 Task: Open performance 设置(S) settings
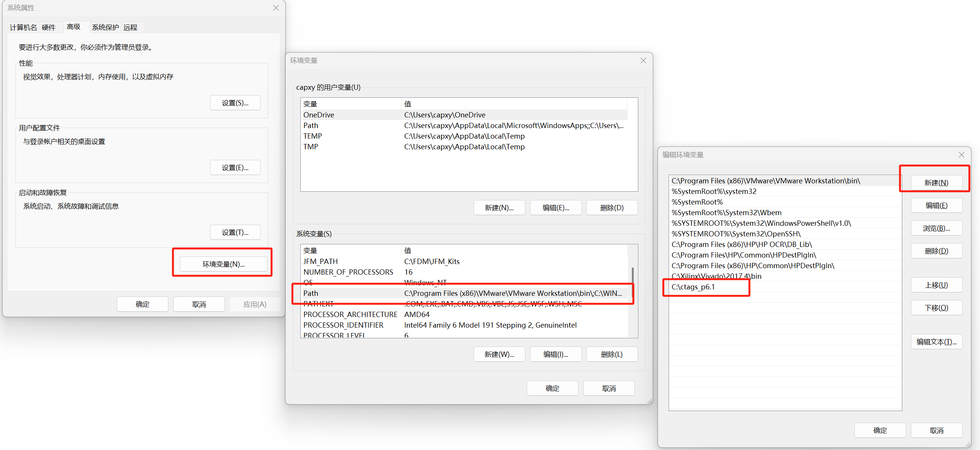[235, 102]
